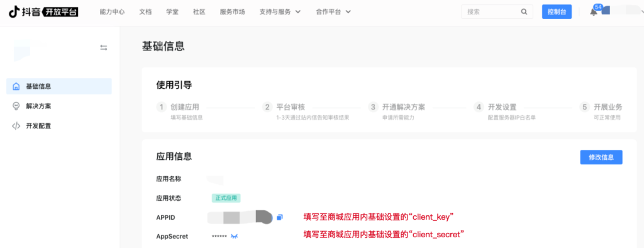The width and height of the screenshot is (644, 248).
Task: Click the 申请所需能力 step description
Action: [398, 118]
